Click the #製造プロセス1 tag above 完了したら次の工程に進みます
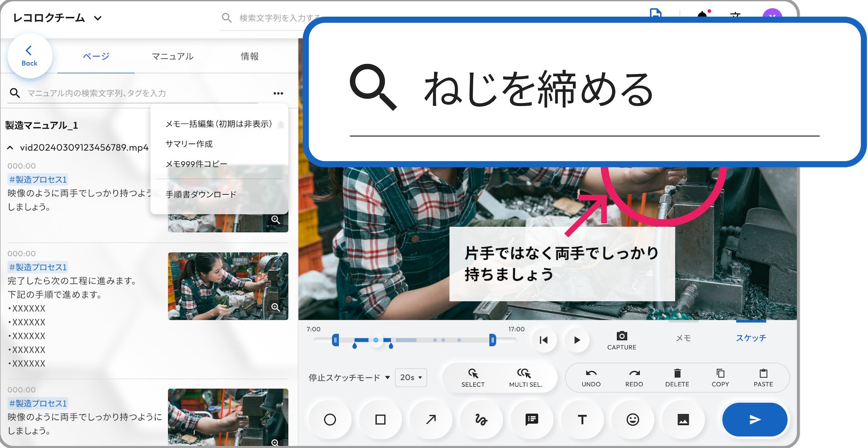 tap(38, 267)
